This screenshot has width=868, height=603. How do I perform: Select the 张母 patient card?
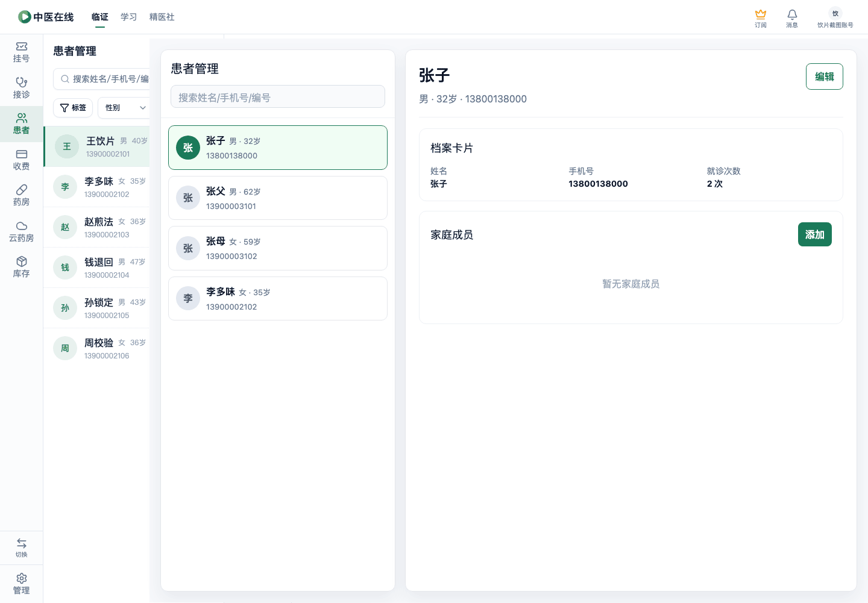pos(278,248)
